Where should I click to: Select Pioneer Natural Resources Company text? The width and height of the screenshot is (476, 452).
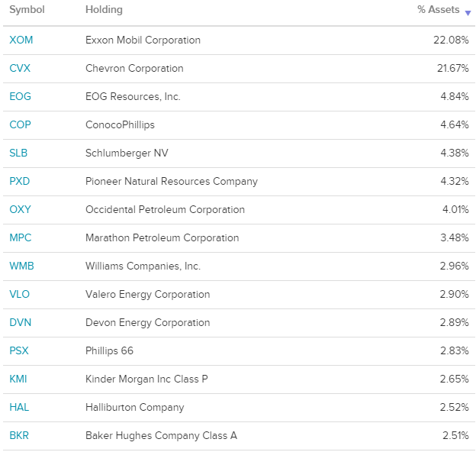[x=172, y=182]
